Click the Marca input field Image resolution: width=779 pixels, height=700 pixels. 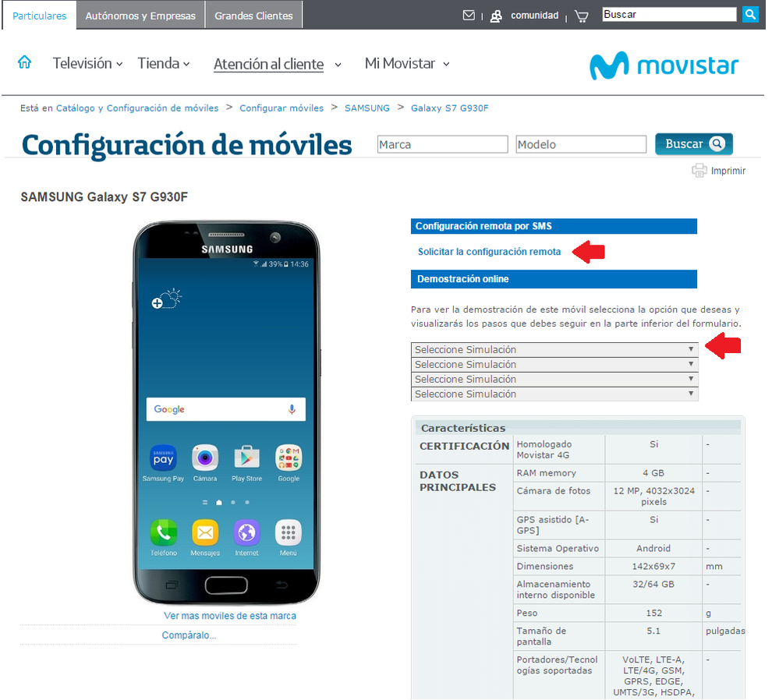point(442,144)
